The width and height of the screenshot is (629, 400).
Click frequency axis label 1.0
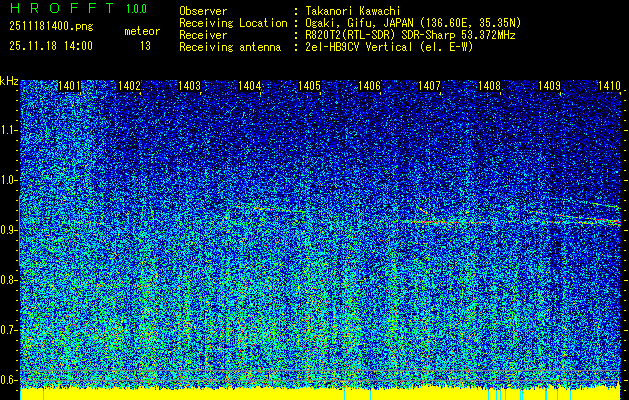coord(9,181)
